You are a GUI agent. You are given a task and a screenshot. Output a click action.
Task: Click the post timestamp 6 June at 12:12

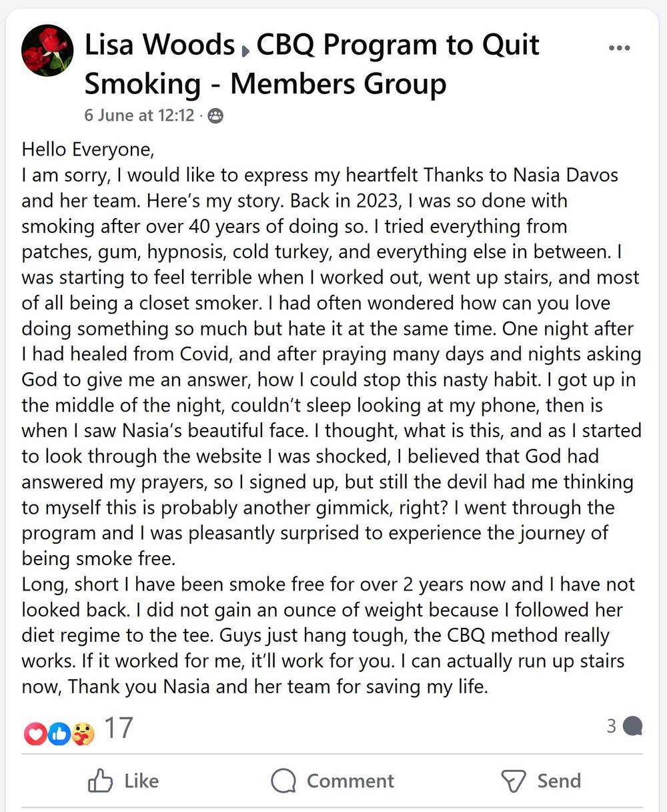click(139, 115)
